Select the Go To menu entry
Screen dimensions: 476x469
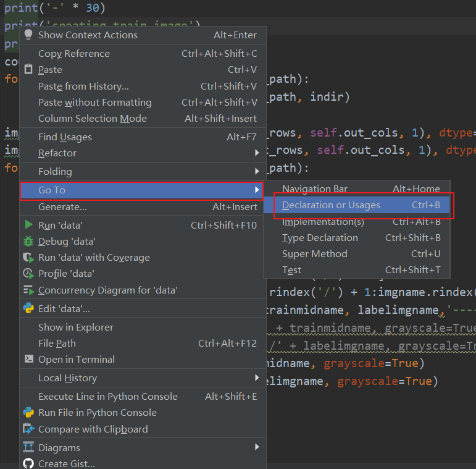(x=142, y=190)
